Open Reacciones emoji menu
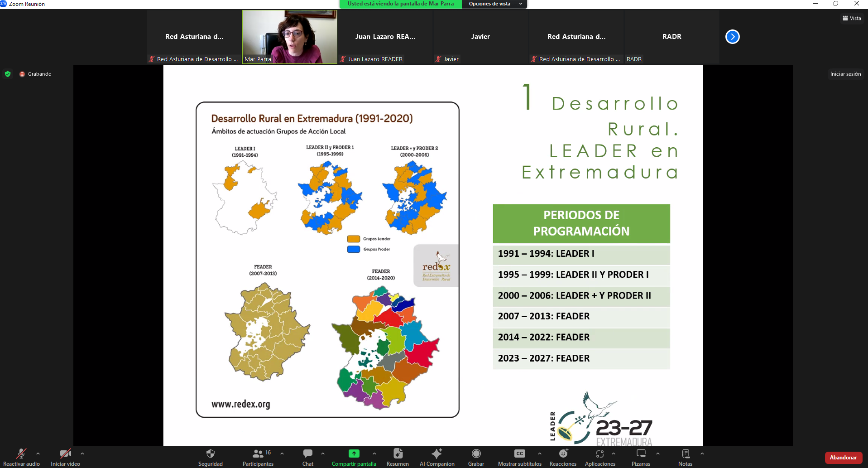868x468 pixels. pyautogui.click(x=563, y=457)
